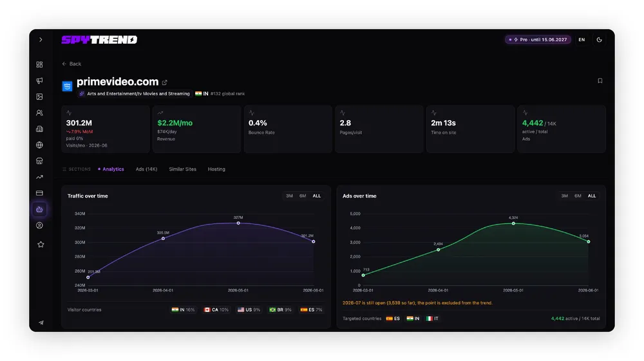Switch to the Analytics section tab
This screenshot has width=644, height=361.
tap(111, 169)
